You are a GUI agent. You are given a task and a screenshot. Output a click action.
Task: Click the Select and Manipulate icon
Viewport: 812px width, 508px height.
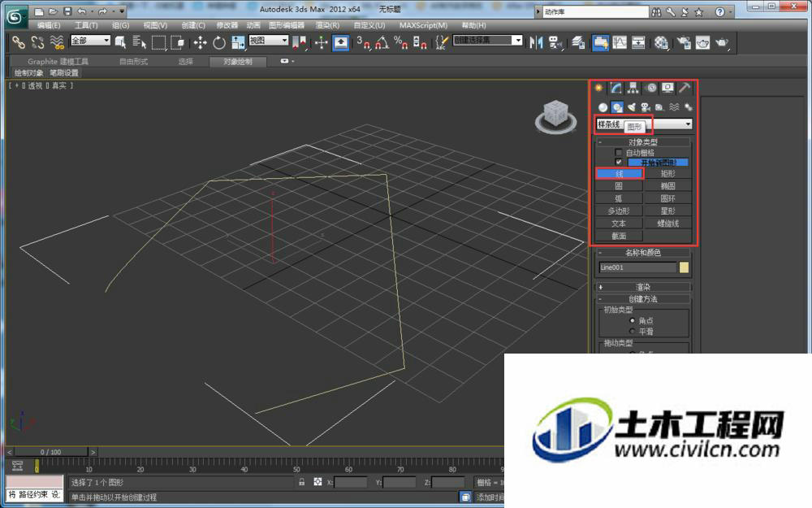click(x=321, y=42)
